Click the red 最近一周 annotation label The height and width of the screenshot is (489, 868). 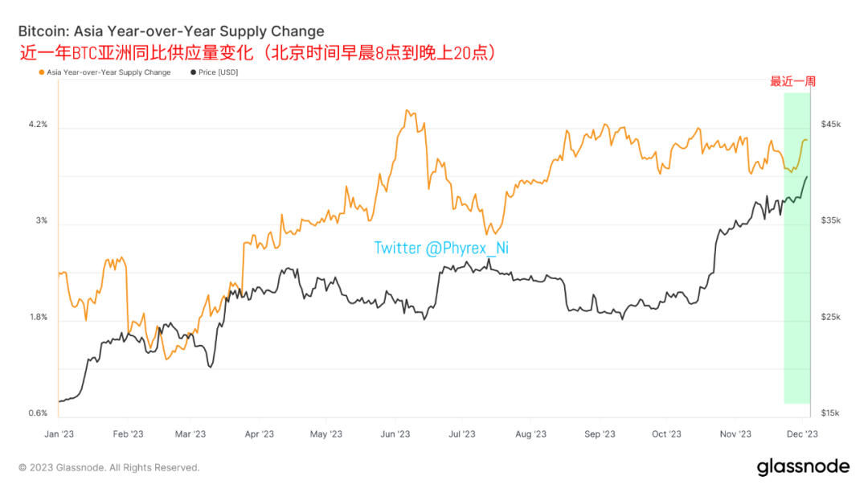coord(792,82)
